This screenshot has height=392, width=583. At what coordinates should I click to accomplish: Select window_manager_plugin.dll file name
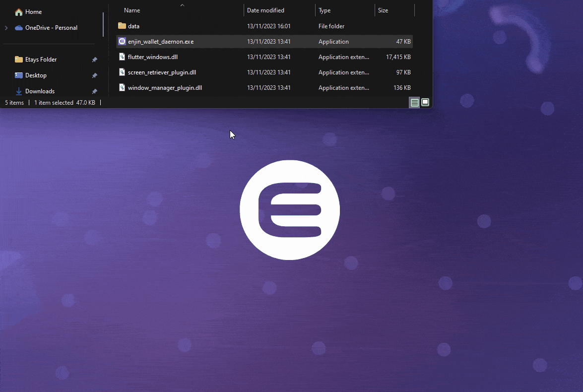click(x=165, y=88)
